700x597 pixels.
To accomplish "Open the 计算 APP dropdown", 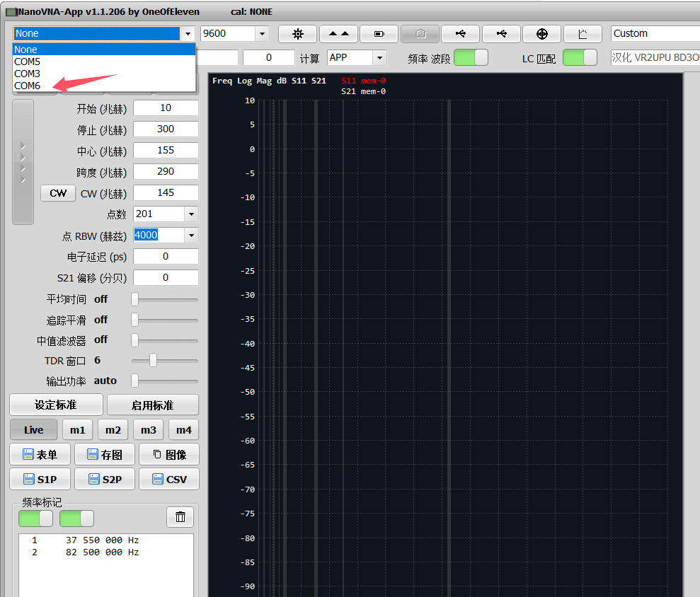I will (x=379, y=57).
